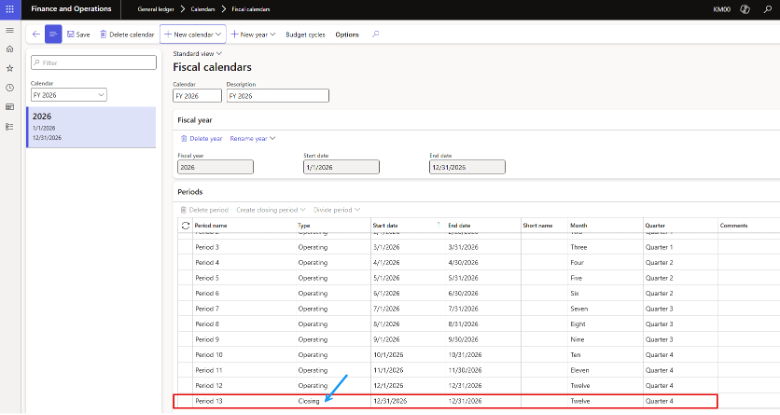
Task: Open the Options menu
Action: point(347,34)
